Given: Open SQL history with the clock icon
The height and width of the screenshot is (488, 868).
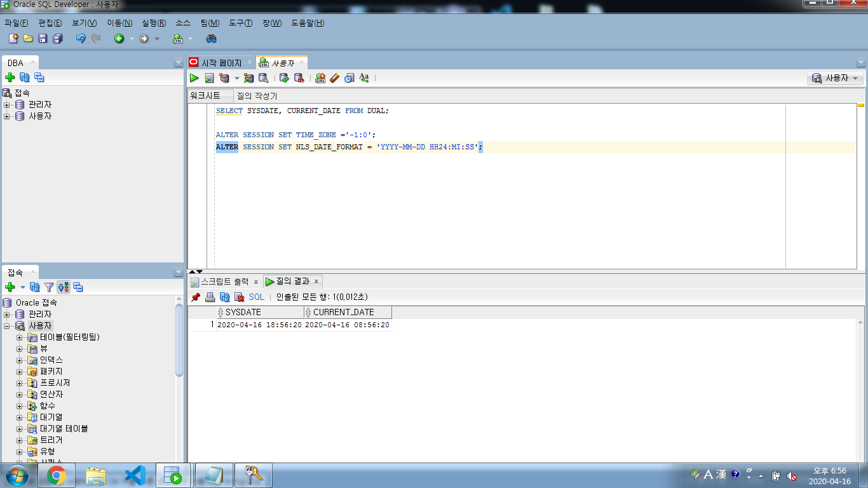Looking at the screenshot, I should click(349, 78).
